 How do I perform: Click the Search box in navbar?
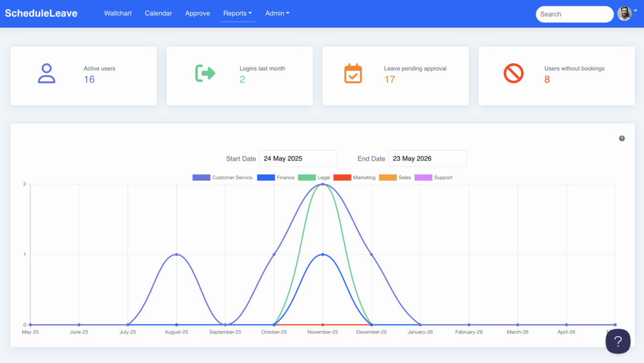pos(574,14)
